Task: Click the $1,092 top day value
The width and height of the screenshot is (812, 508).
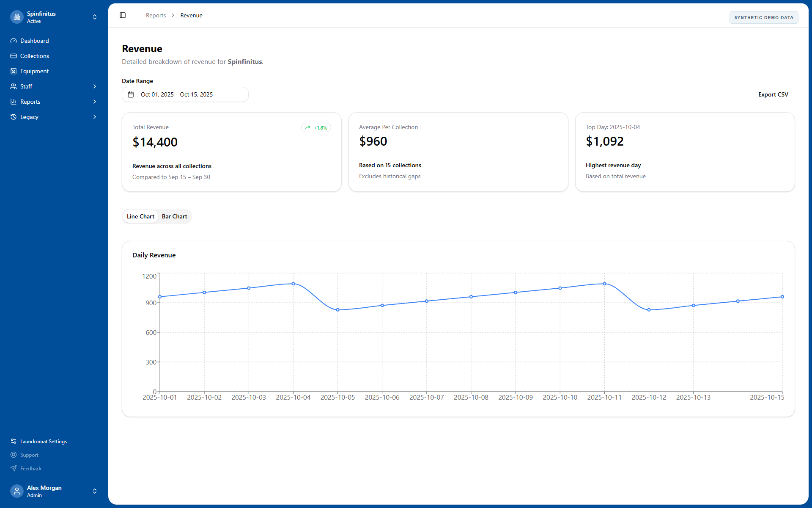Action: point(604,141)
